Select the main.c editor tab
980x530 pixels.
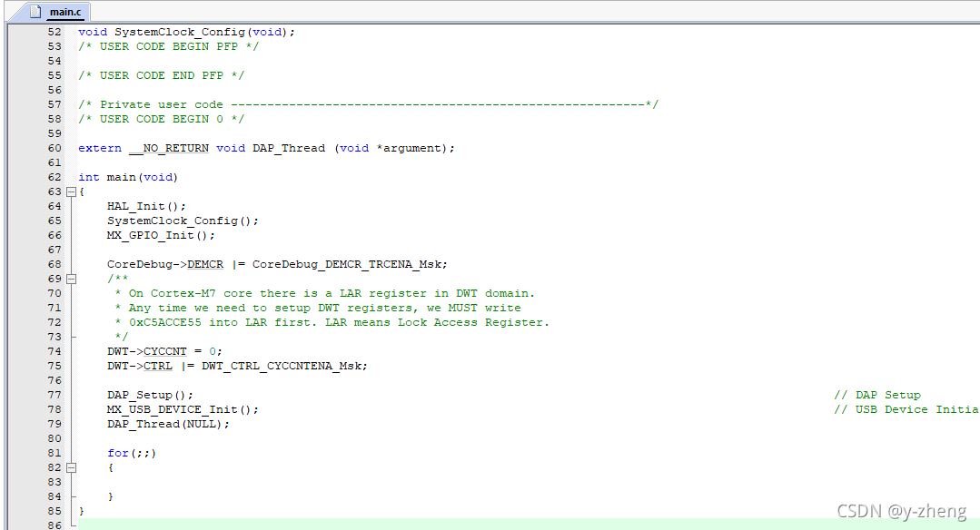point(59,11)
